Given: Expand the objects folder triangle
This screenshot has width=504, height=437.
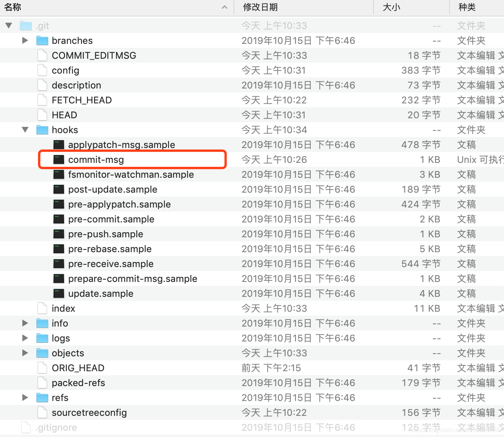Looking at the screenshot, I should pos(25,353).
